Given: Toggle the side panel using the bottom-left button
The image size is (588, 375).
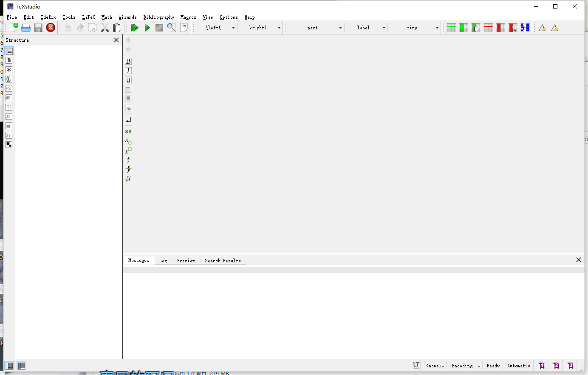Looking at the screenshot, I should coord(9,366).
